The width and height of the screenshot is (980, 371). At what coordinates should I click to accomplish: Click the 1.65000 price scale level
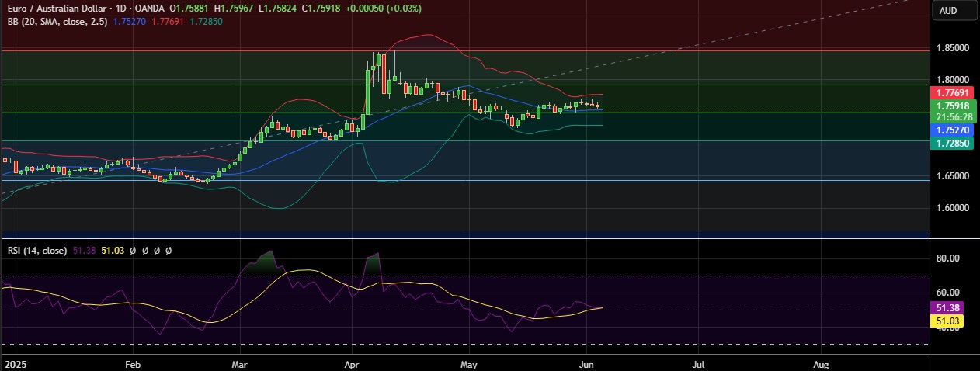point(951,176)
